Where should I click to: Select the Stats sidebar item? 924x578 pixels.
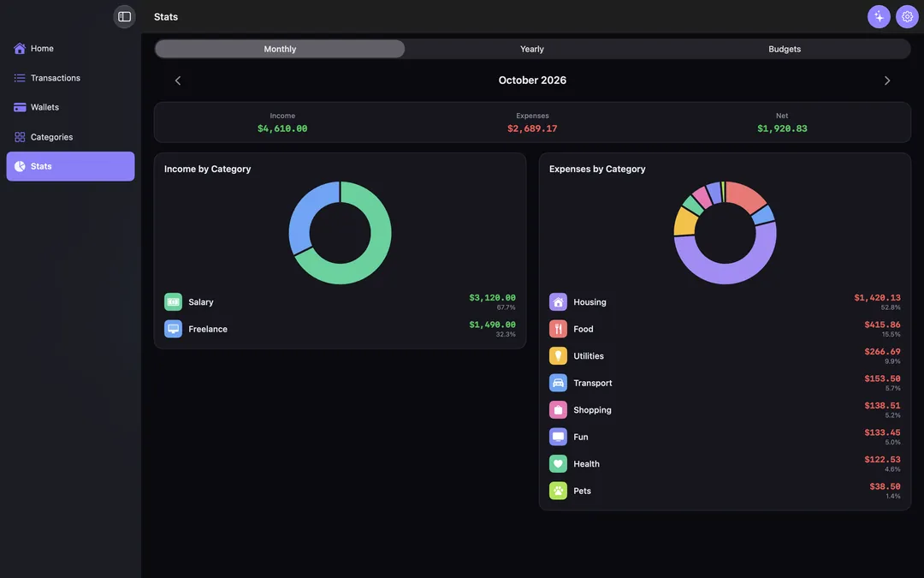[x=71, y=166]
